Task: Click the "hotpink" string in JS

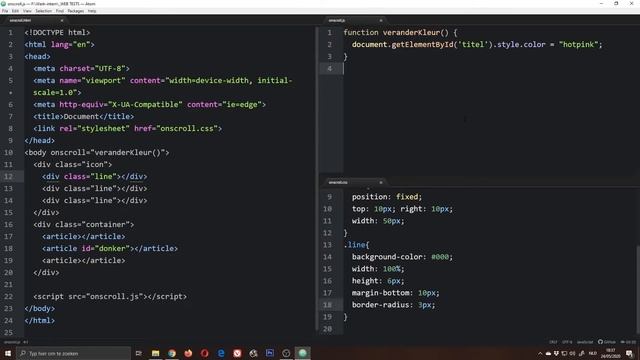Action: [x=578, y=44]
